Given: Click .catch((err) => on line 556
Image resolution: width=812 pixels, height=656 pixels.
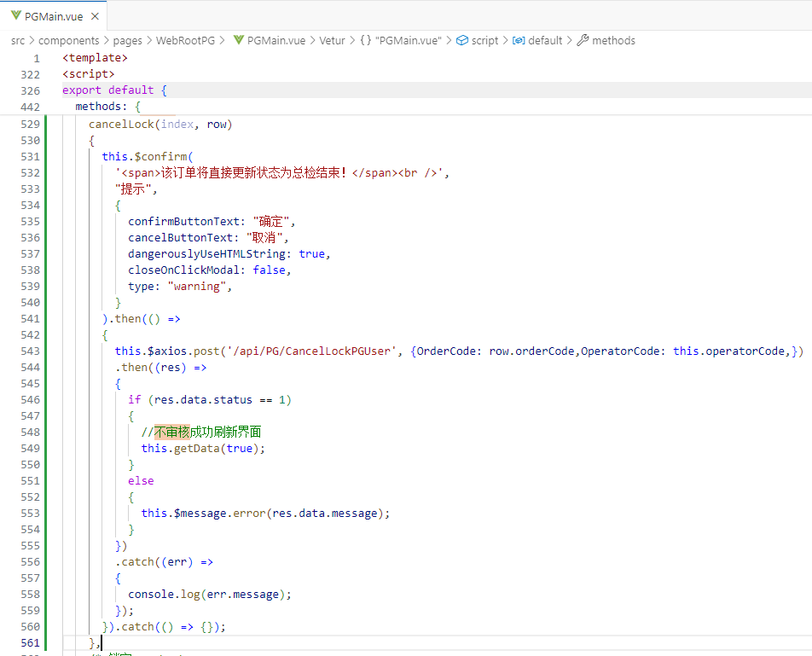Looking at the screenshot, I should [164, 562].
